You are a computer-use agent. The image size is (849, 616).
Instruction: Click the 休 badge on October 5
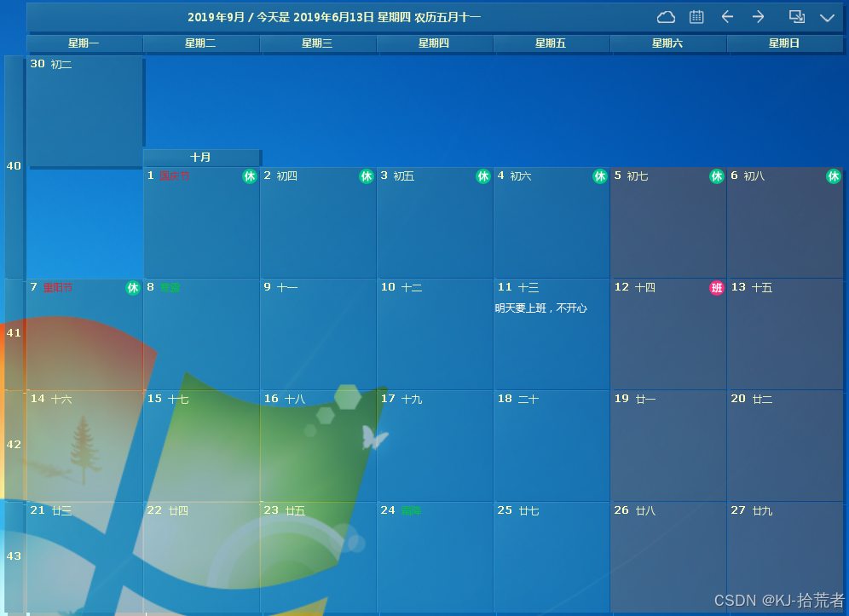(x=717, y=176)
